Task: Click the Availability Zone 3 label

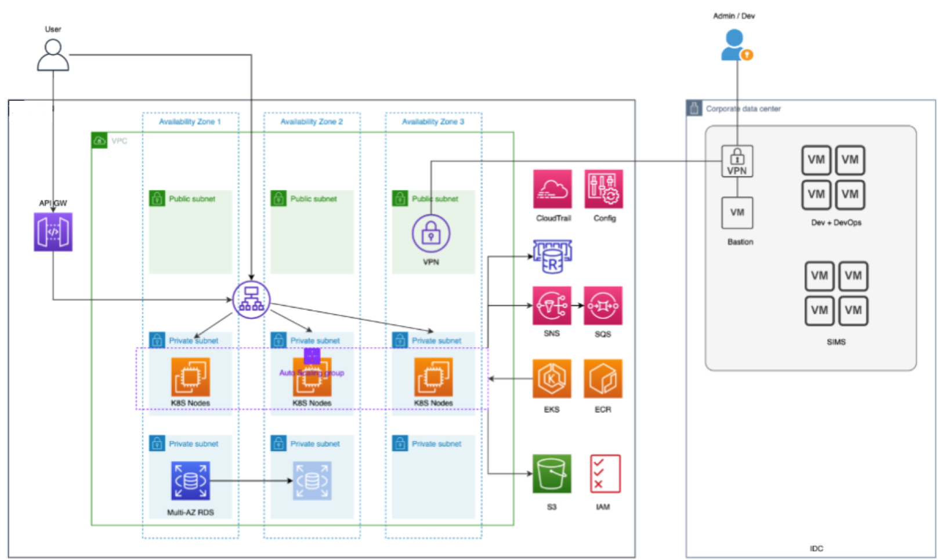Action: coord(433,122)
